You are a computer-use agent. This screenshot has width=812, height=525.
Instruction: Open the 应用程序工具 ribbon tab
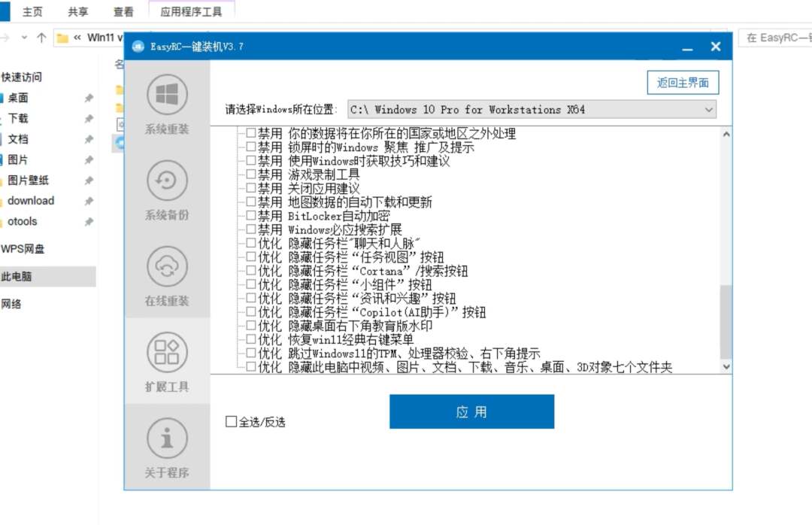click(x=191, y=11)
